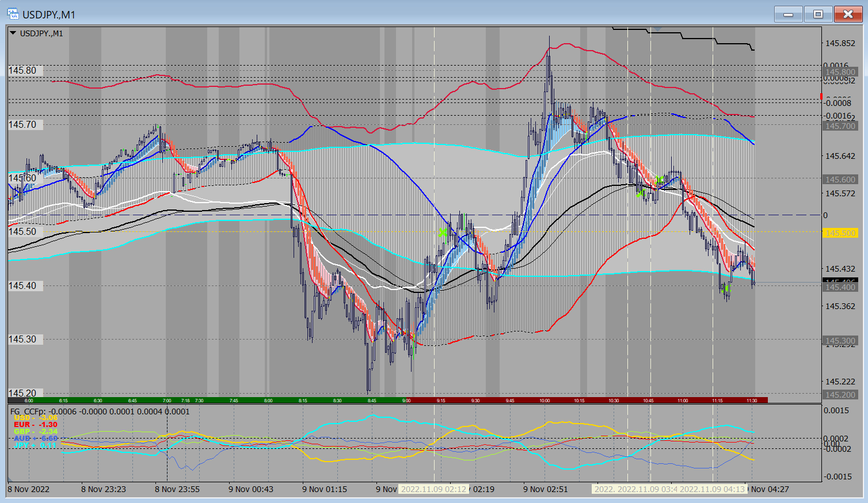Image resolution: width=868 pixels, height=503 pixels.
Task: Click the red tick marker on the right price axis
Action: [822, 96]
